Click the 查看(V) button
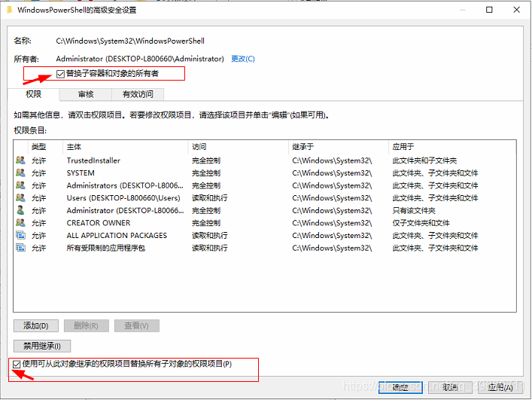Image resolution: width=532 pixels, height=400 pixels. click(x=136, y=326)
